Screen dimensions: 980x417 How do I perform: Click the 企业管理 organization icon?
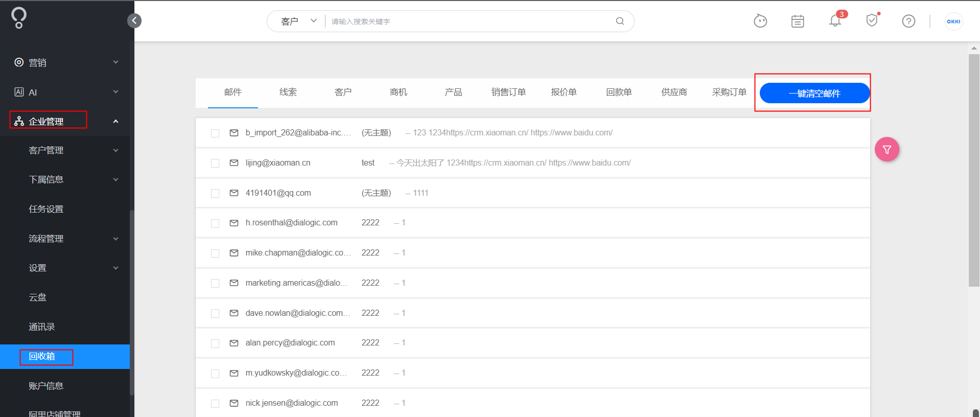click(x=19, y=121)
